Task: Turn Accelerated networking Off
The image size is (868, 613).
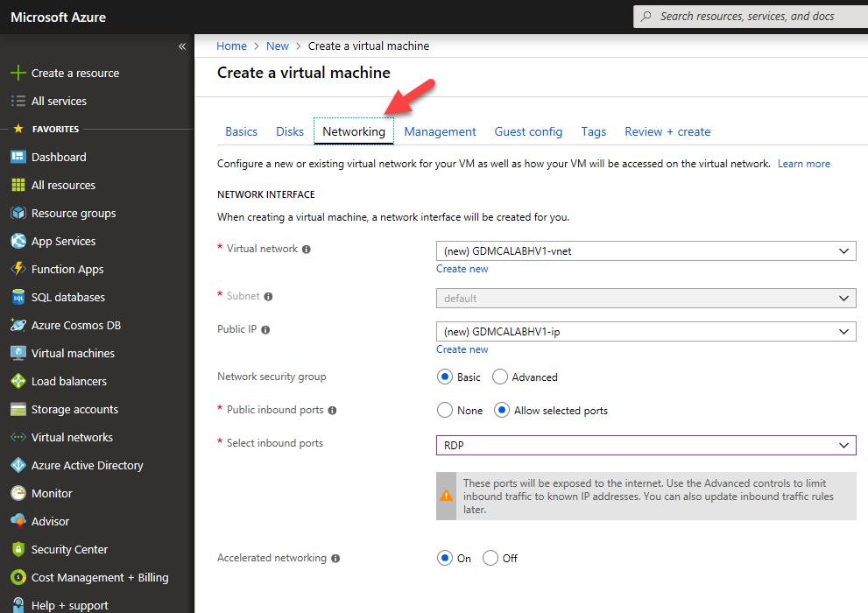Action: (490, 558)
